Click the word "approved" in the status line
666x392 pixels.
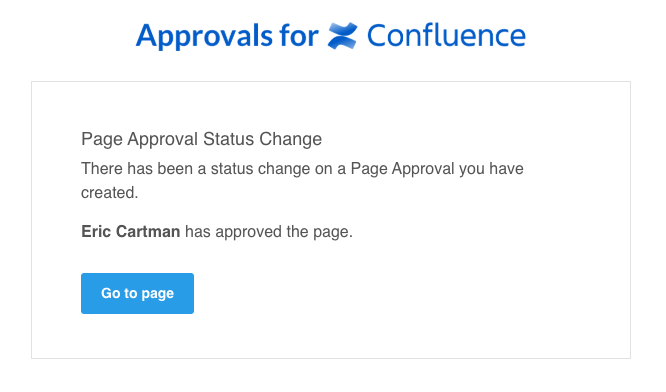coord(248,233)
